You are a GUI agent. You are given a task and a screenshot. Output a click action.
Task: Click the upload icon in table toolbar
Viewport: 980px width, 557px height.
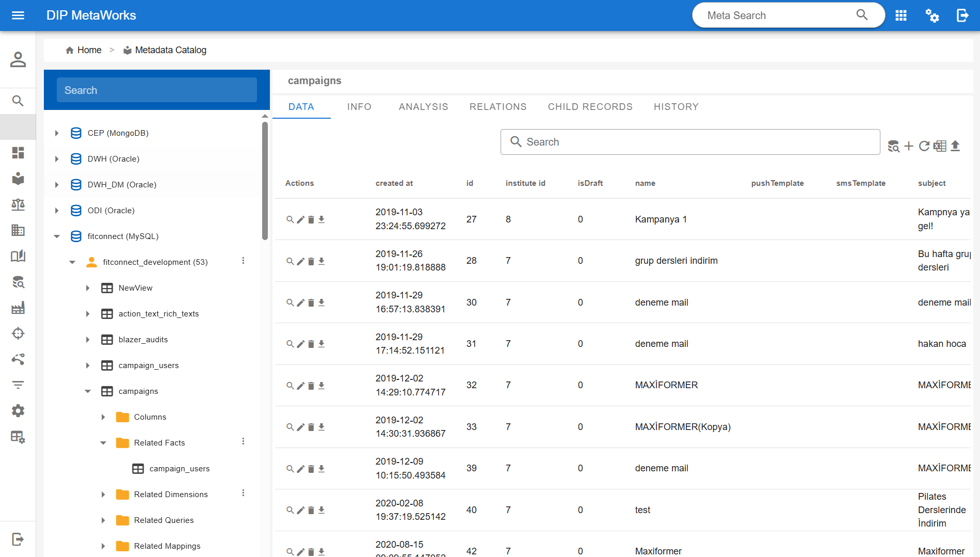tap(955, 146)
